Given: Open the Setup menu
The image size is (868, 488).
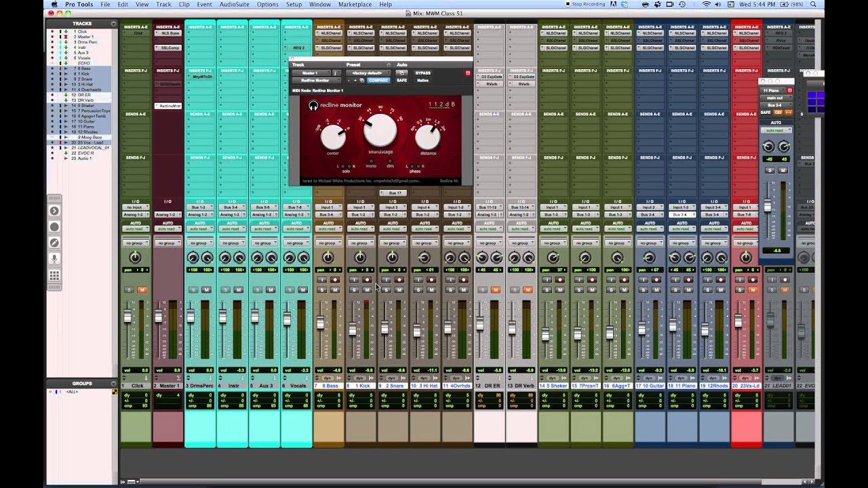Looking at the screenshot, I should tap(294, 4).
